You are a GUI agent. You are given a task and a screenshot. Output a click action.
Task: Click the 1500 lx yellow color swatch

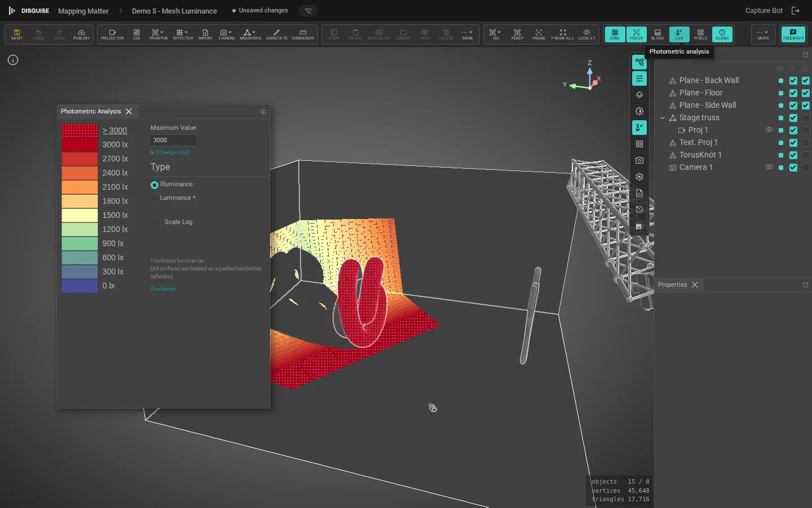tap(80, 215)
